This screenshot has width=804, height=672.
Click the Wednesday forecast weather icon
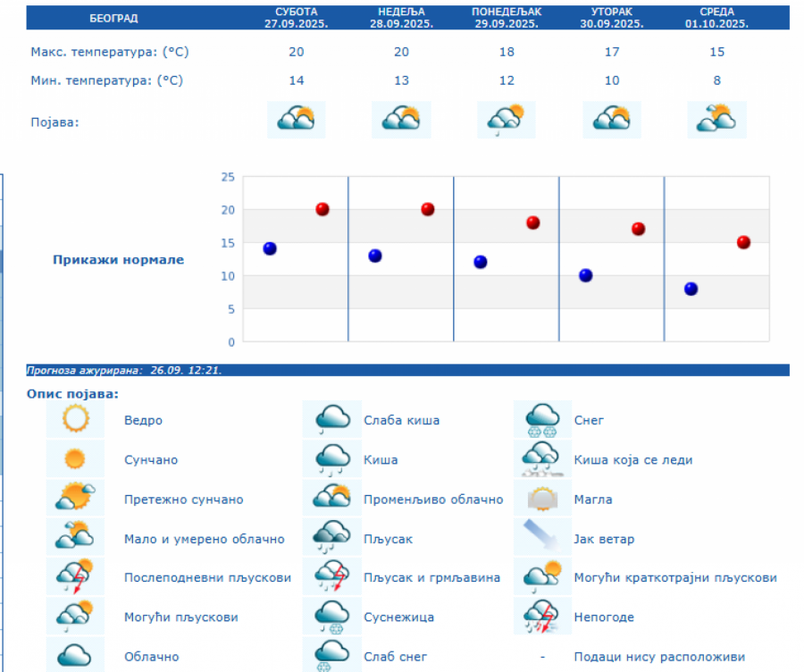pyautogui.click(x=716, y=119)
